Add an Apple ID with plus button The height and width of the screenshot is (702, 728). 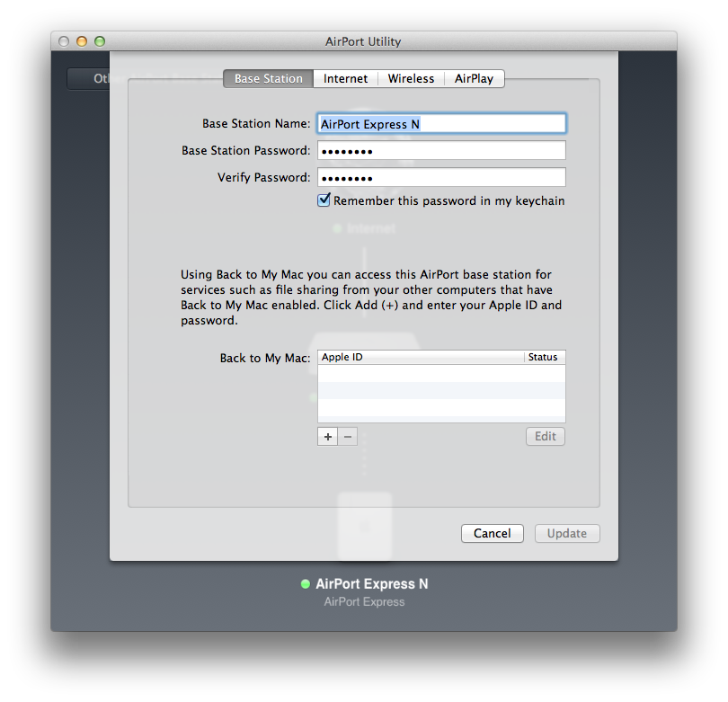point(328,437)
